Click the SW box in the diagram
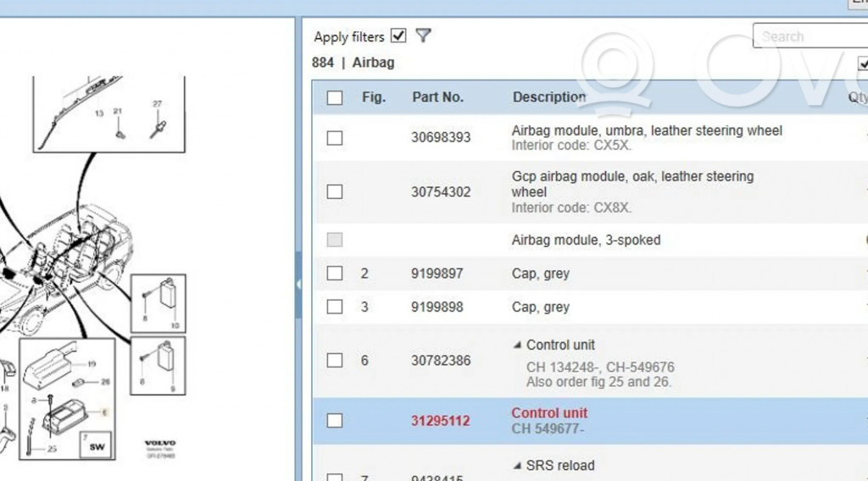The image size is (868, 481). (x=97, y=444)
